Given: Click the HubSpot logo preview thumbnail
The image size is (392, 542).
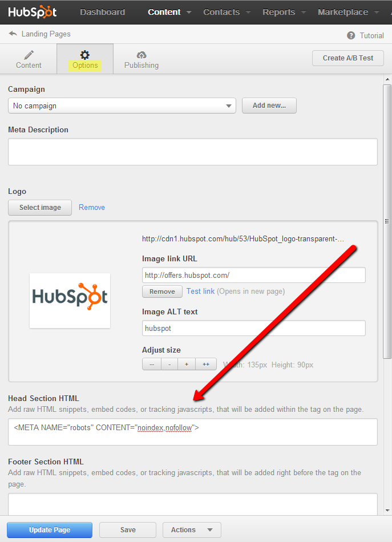Looking at the screenshot, I should 70,300.
